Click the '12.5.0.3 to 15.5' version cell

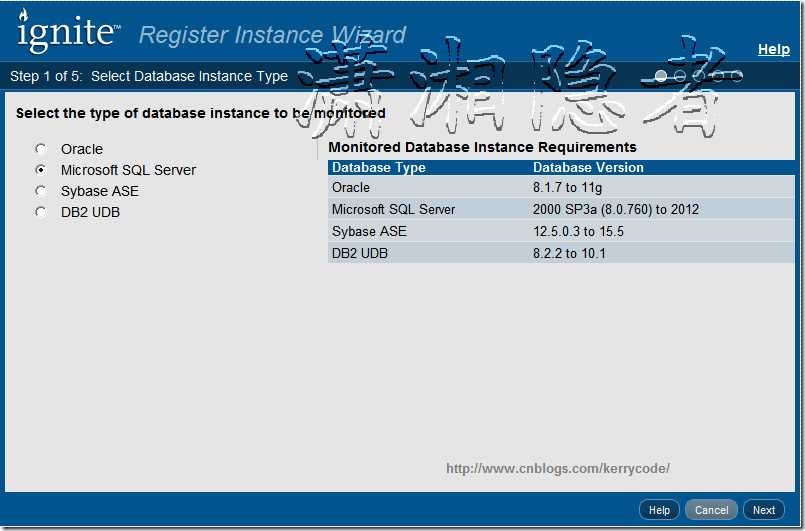coord(578,232)
